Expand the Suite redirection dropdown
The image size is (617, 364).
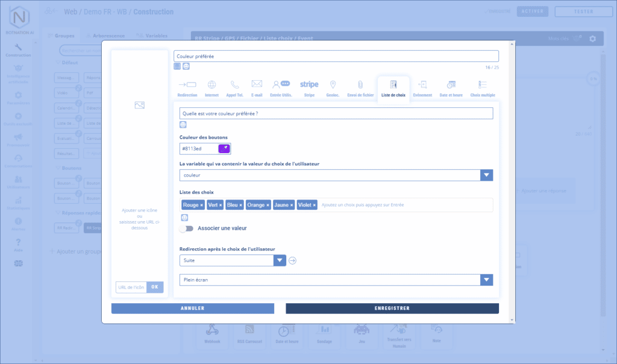(280, 260)
